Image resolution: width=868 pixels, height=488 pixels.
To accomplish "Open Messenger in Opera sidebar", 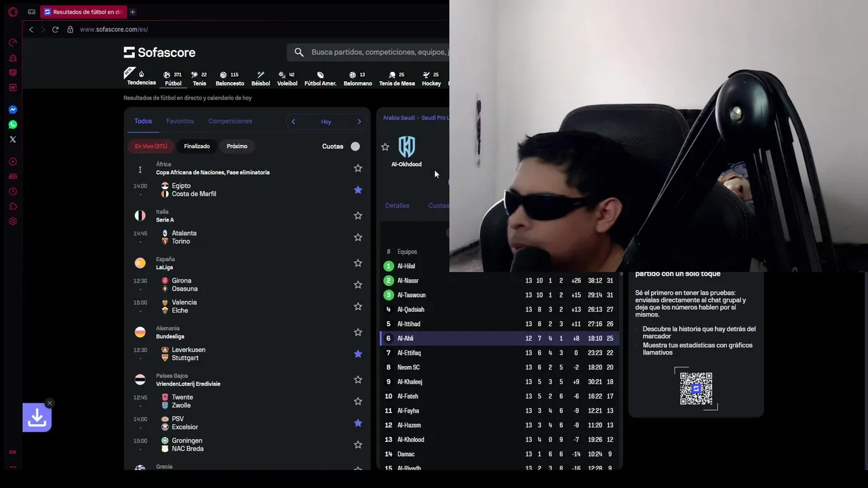I will tap(12, 110).
